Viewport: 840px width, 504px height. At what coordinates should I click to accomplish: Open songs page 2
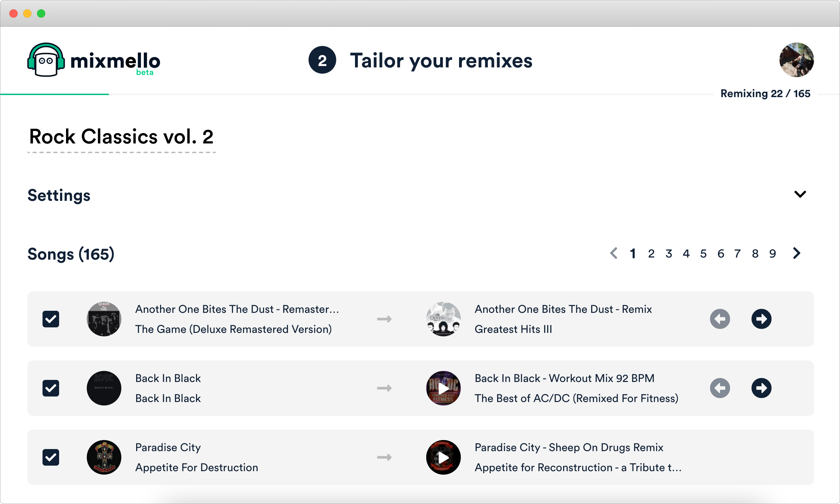(x=651, y=254)
